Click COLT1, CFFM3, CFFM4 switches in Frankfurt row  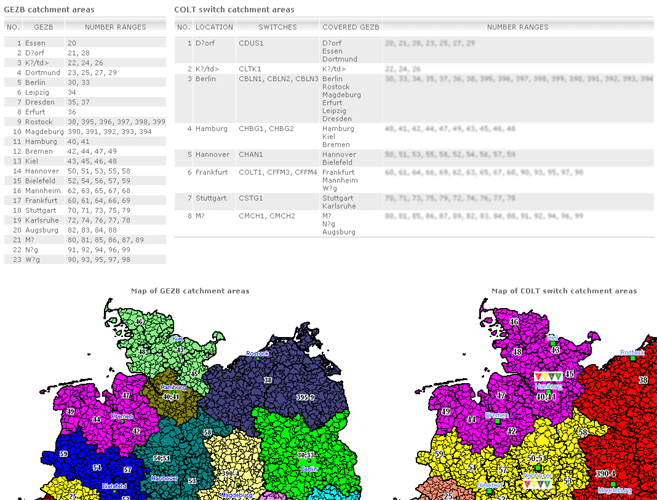click(277, 173)
